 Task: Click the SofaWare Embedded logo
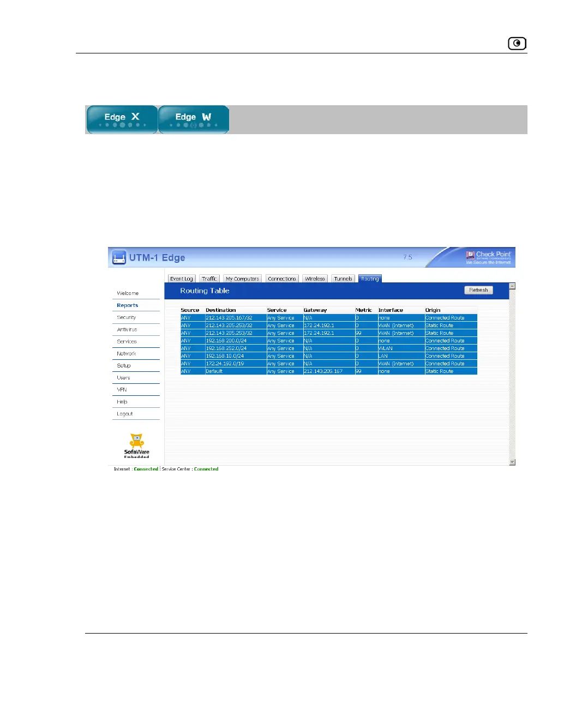tap(136, 445)
